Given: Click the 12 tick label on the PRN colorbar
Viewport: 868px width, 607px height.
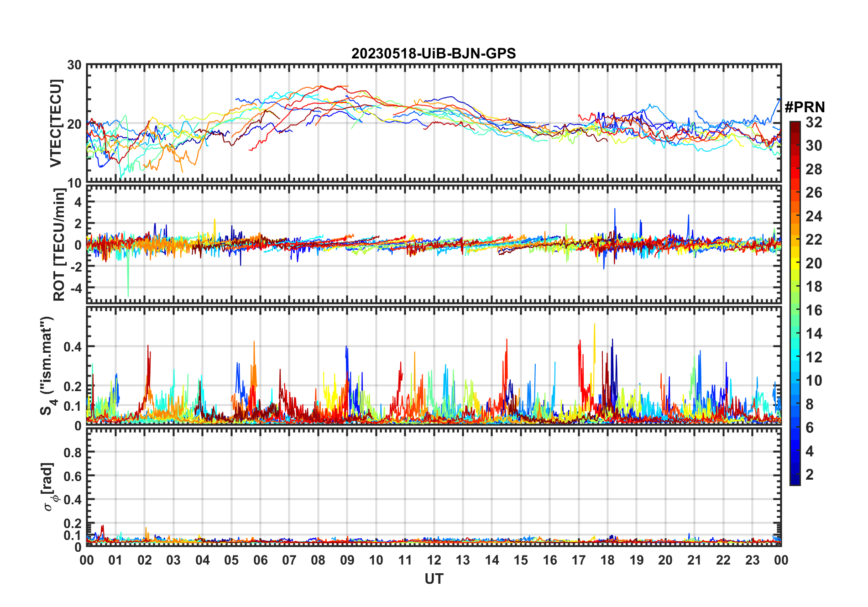Looking at the screenshot, I should (814, 357).
